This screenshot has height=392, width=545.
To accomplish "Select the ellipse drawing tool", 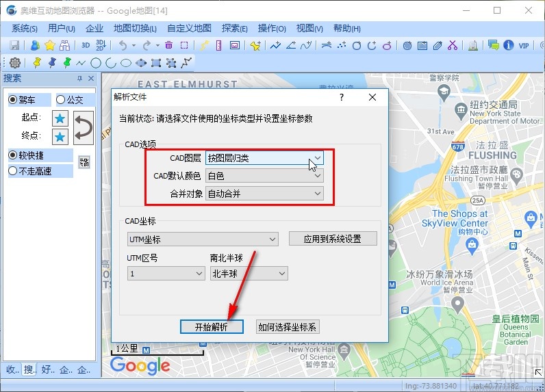I will [x=126, y=63].
